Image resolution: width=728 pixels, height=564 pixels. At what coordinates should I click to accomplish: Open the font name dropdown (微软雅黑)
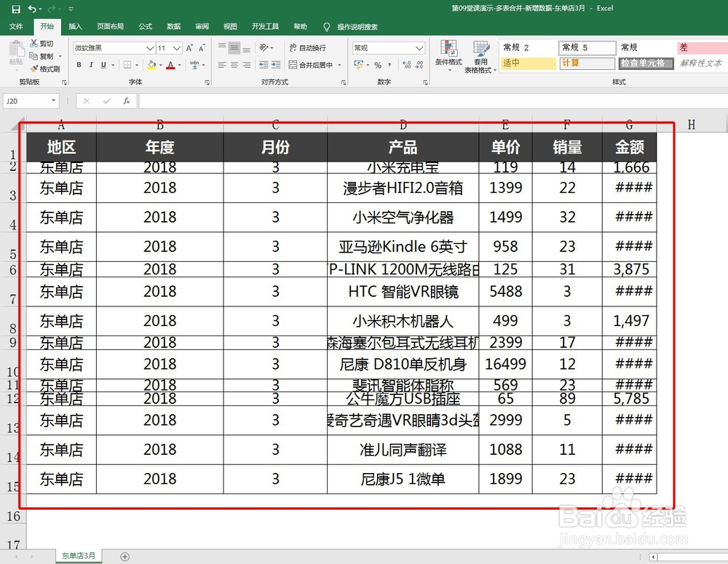[150, 48]
